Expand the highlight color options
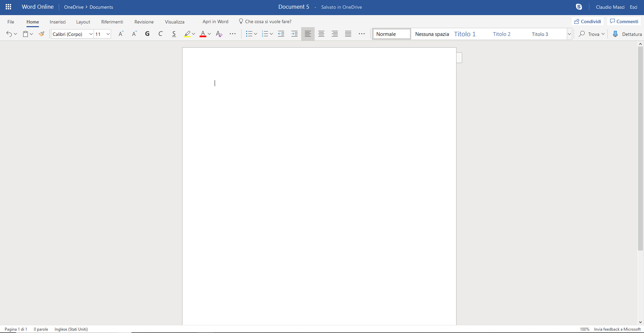This screenshot has width=644, height=333. pos(194,34)
